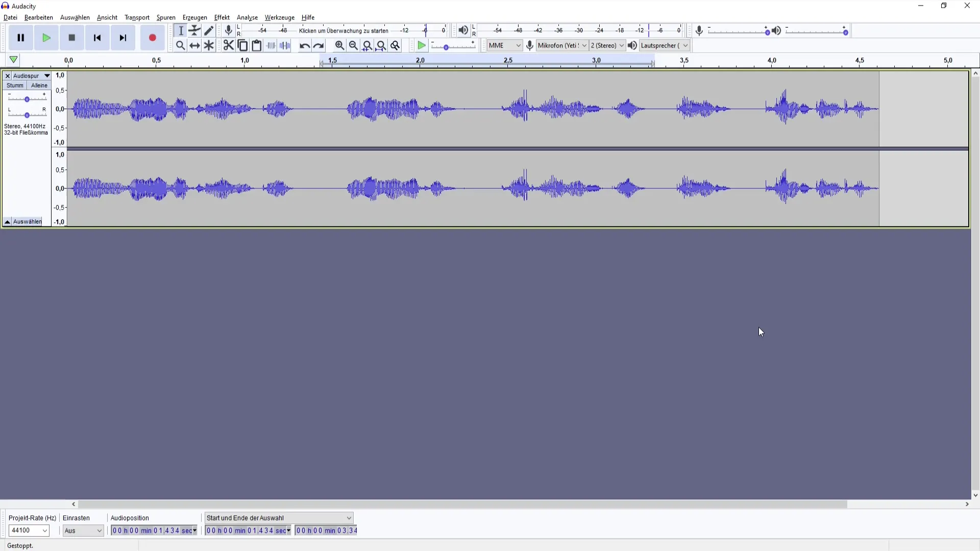The width and height of the screenshot is (980, 551).
Task: Open the Transport menu
Action: coord(137,17)
